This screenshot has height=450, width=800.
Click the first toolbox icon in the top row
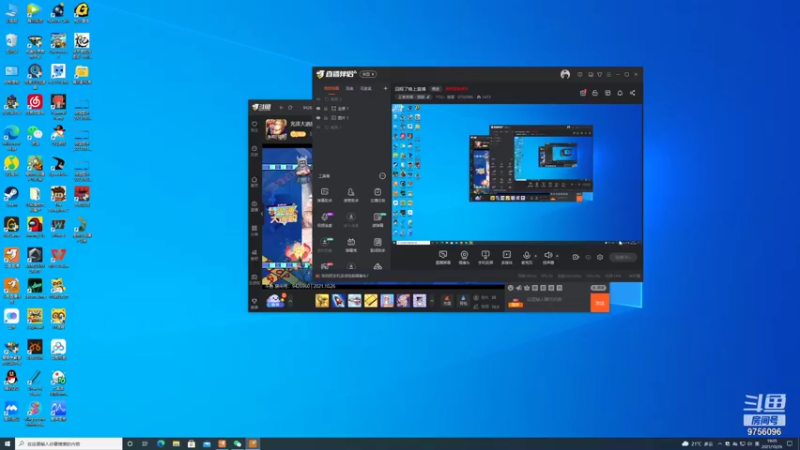coord(324,192)
